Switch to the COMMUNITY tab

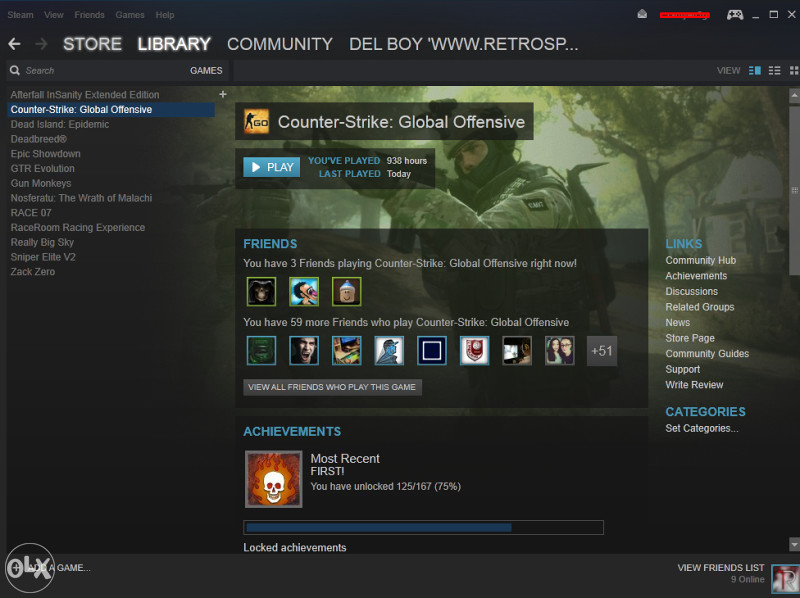click(280, 44)
